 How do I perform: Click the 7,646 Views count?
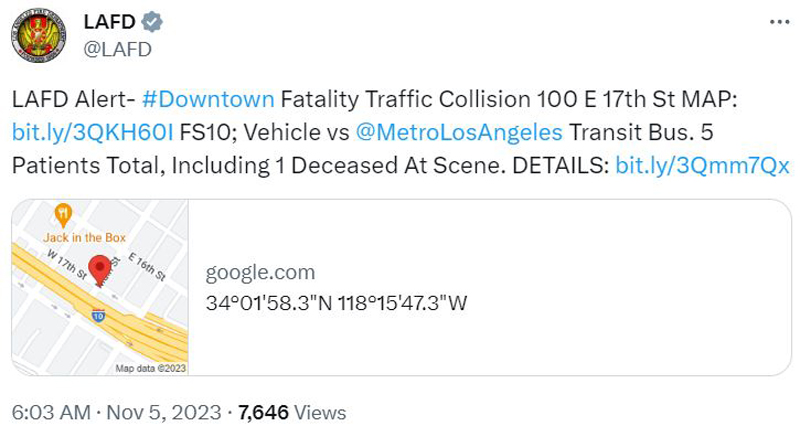(x=292, y=412)
